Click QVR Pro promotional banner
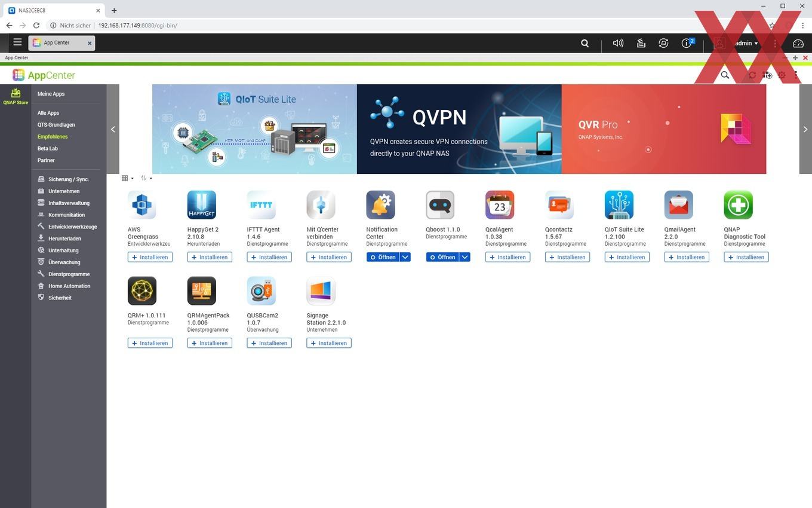Image resolution: width=812 pixels, height=508 pixels. click(x=664, y=129)
